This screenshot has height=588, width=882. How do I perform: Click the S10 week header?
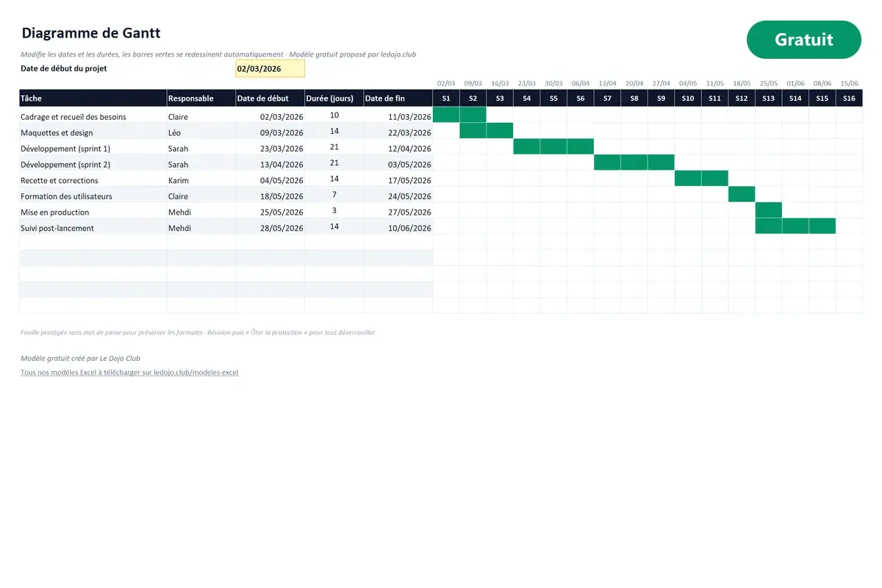[688, 98]
